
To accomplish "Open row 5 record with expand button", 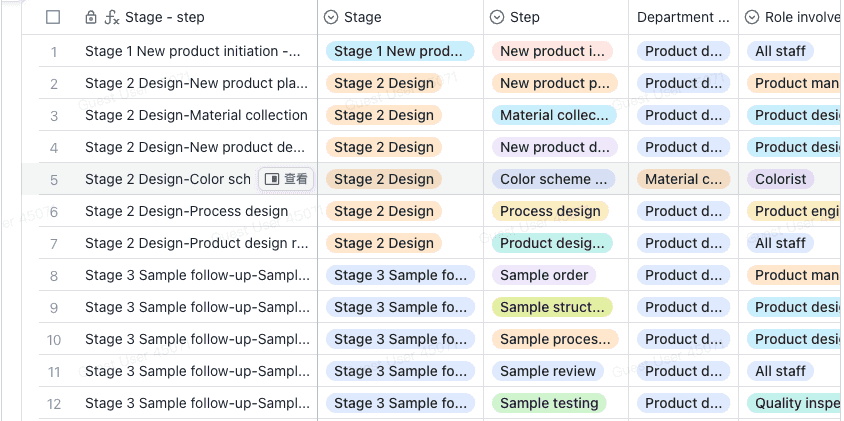I will [286, 179].
